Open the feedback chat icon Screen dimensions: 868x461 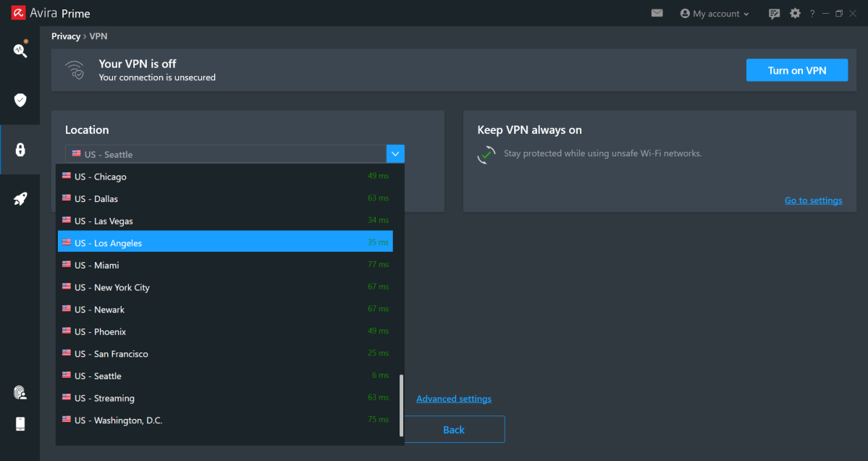[x=774, y=14]
